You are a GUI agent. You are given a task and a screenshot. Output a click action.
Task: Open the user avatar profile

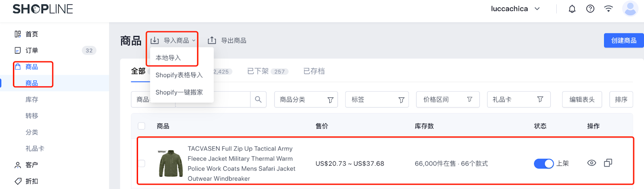(630, 8)
